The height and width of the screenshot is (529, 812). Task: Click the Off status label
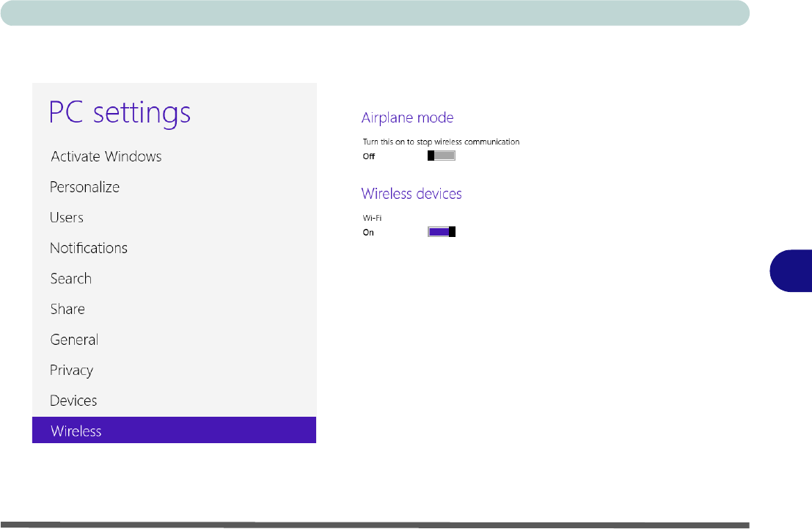pos(369,156)
